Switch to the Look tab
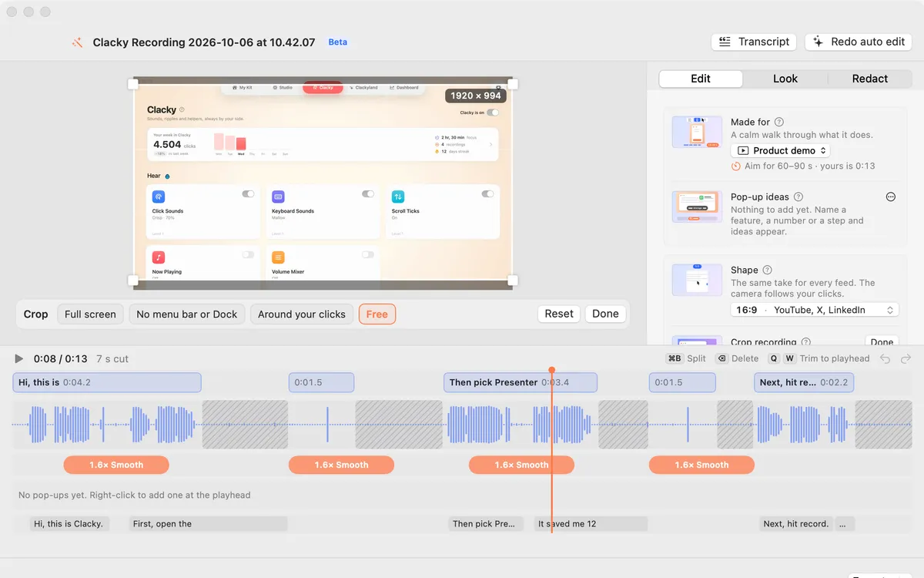 tap(785, 79)
